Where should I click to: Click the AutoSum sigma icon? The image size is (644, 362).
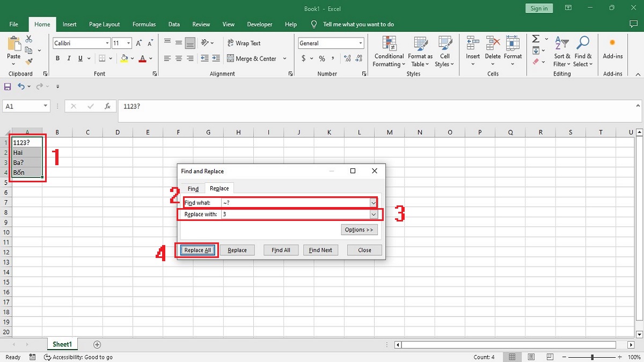click(536, 39)
